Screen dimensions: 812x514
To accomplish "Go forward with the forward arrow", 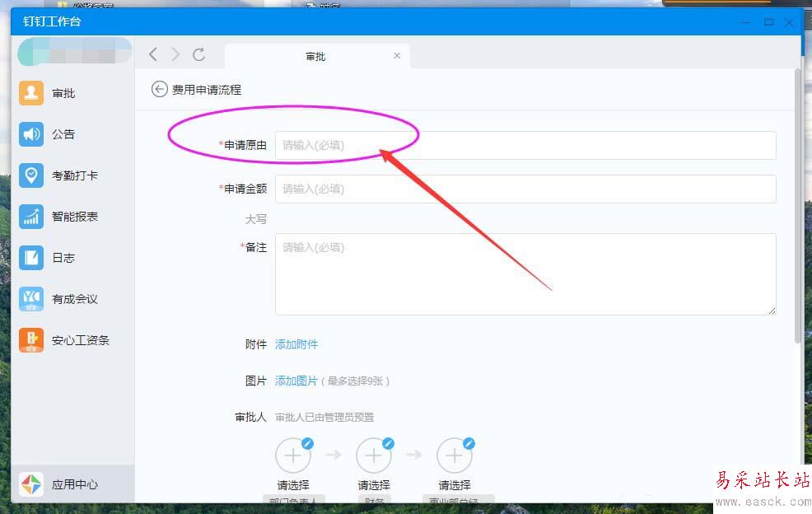I will click(175, 54).
